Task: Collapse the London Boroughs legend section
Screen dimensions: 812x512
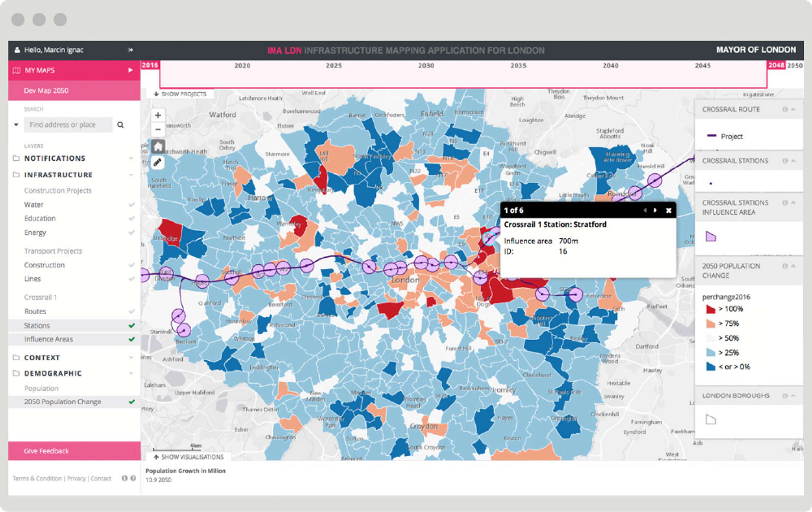Action: point(793,396)
